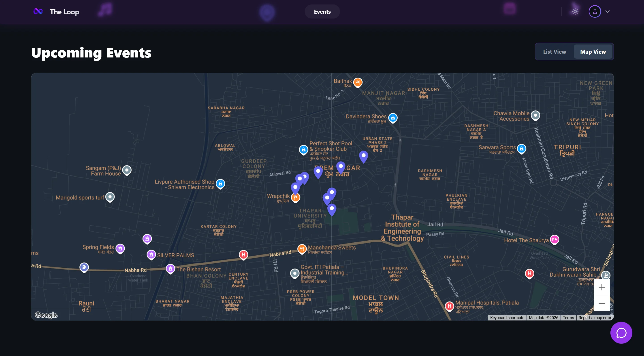Select Davindera Shoes shop marker
This screenshot has width=644, height=356.
[393, 118]
